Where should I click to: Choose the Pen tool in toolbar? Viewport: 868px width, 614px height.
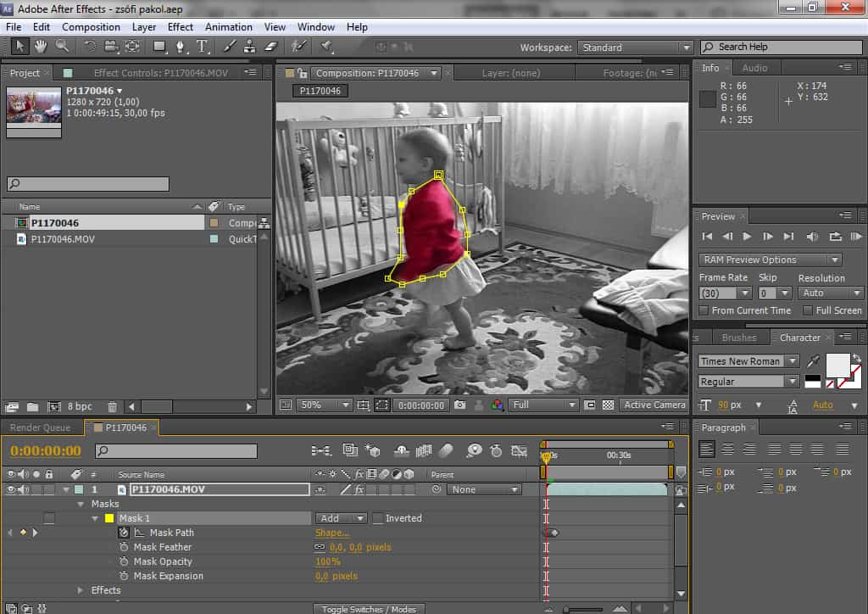pyautogui.click(x=180, y=47)
